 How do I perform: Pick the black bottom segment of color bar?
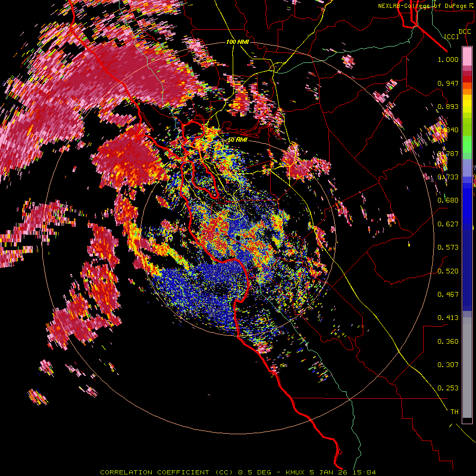point(467,420)
